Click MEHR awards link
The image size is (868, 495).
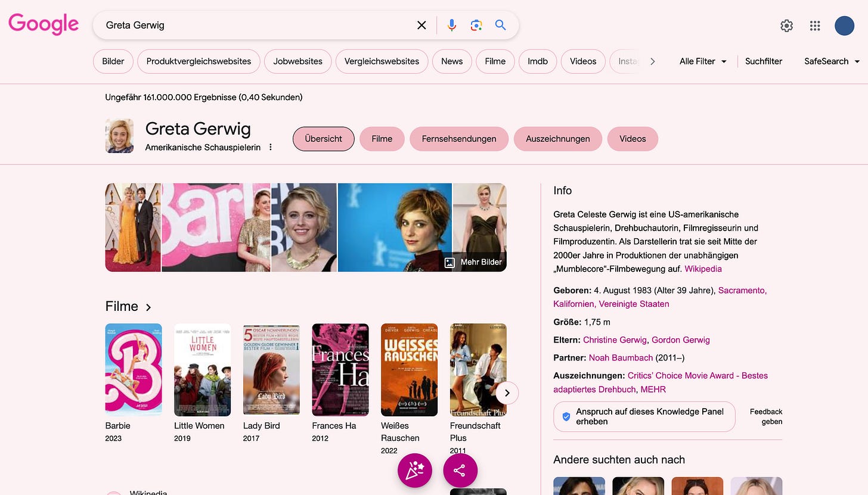click(653, 389)
